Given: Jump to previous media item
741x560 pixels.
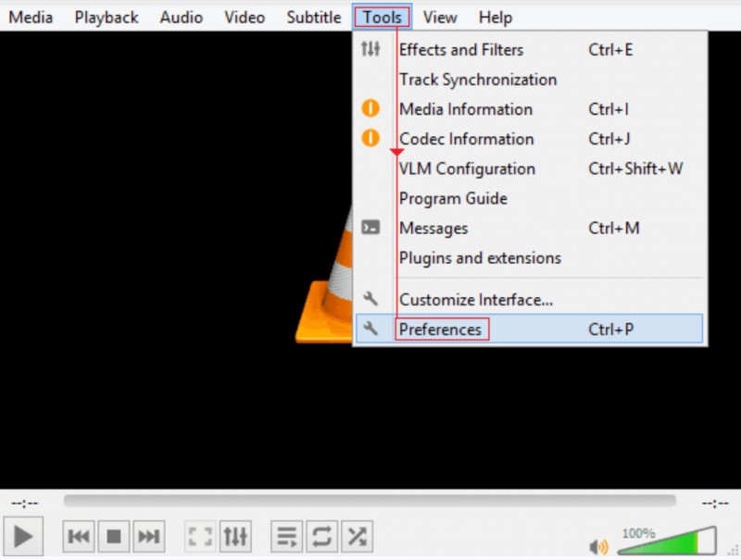Looking at the screenshot, I should [78, 535].
